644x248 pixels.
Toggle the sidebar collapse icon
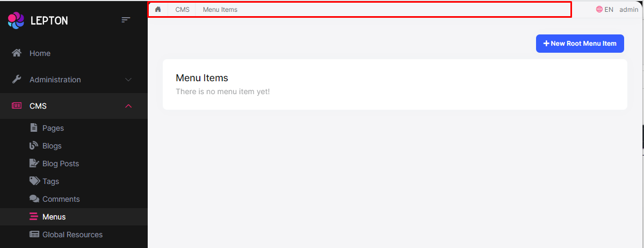pos(126,20)
